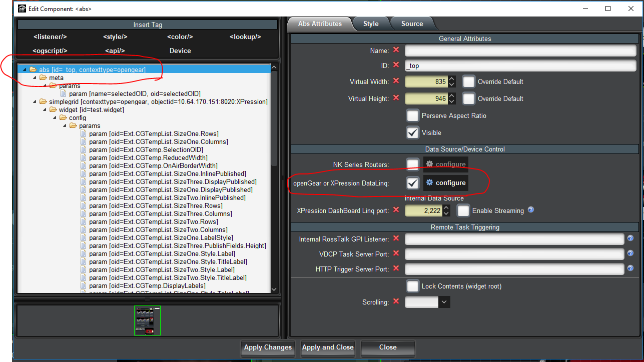Open help icon beside Enable Streaming
This screenshot has width=644, height=362.
tap(531, 210)
